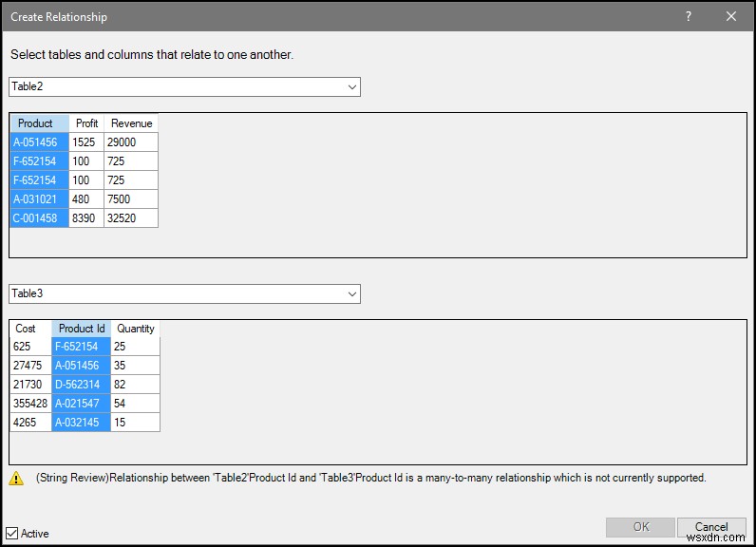Click quantity value 15
The height and width of the screenshot is (547, 756).
tap(136, 423)
